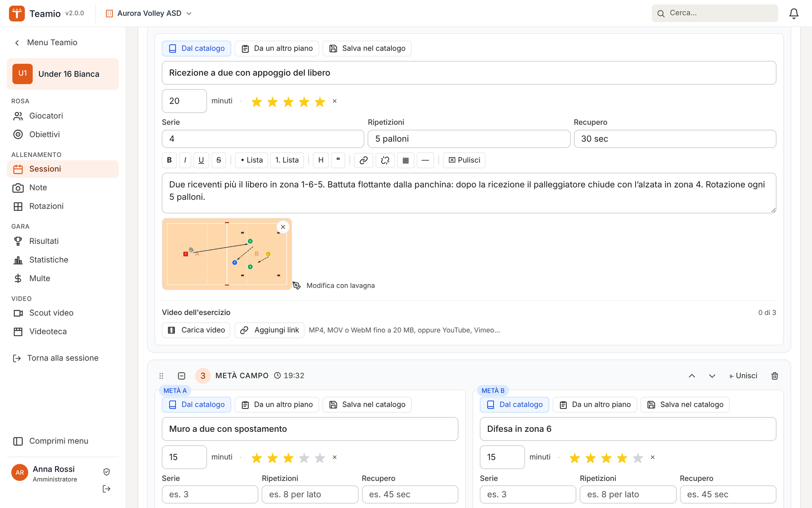This screenshot has width=812, height=508.
Task: Click the logout icon beside Anna Rossi
Action: click(107, 489)
